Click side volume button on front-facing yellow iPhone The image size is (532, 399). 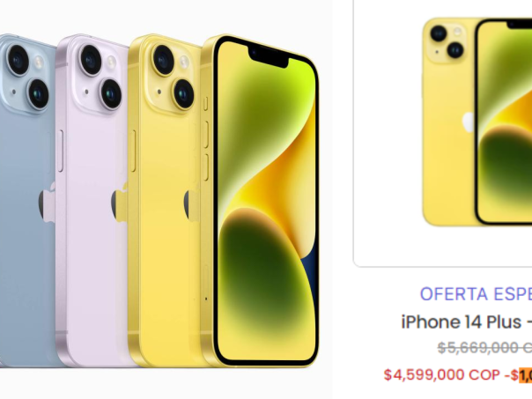205,135
